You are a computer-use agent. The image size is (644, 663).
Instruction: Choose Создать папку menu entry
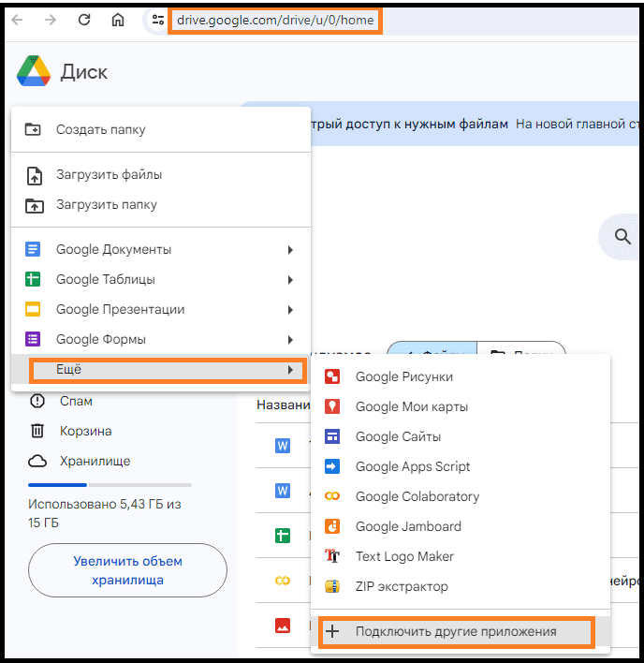pos(161,129)
